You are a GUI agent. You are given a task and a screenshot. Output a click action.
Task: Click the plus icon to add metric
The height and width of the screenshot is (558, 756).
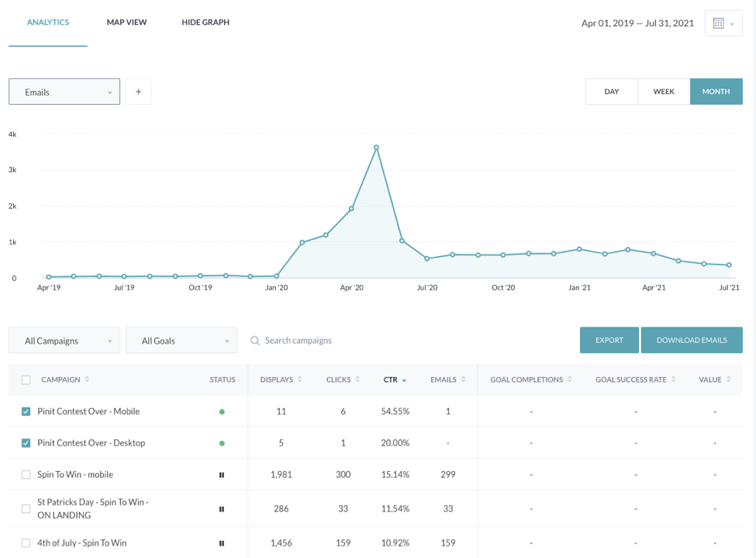point(139,92)
